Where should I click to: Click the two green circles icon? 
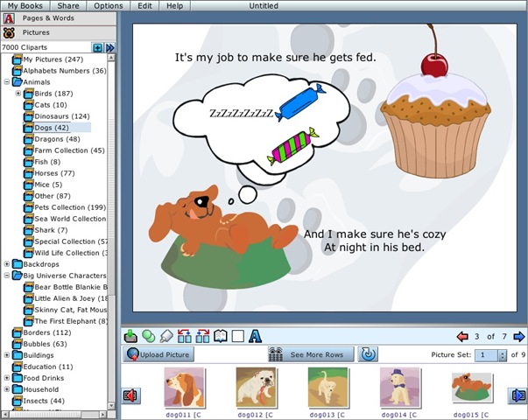pyautogui.click(x=149, y=336)
